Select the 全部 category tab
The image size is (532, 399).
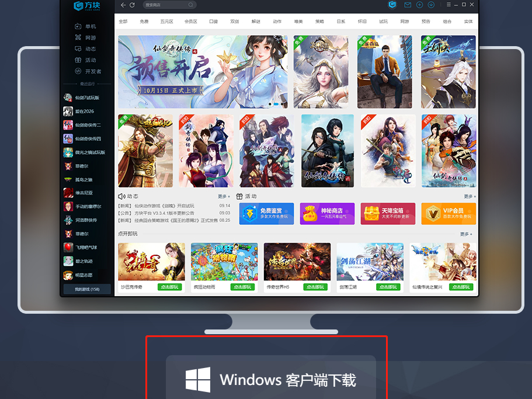coord(123,22)
